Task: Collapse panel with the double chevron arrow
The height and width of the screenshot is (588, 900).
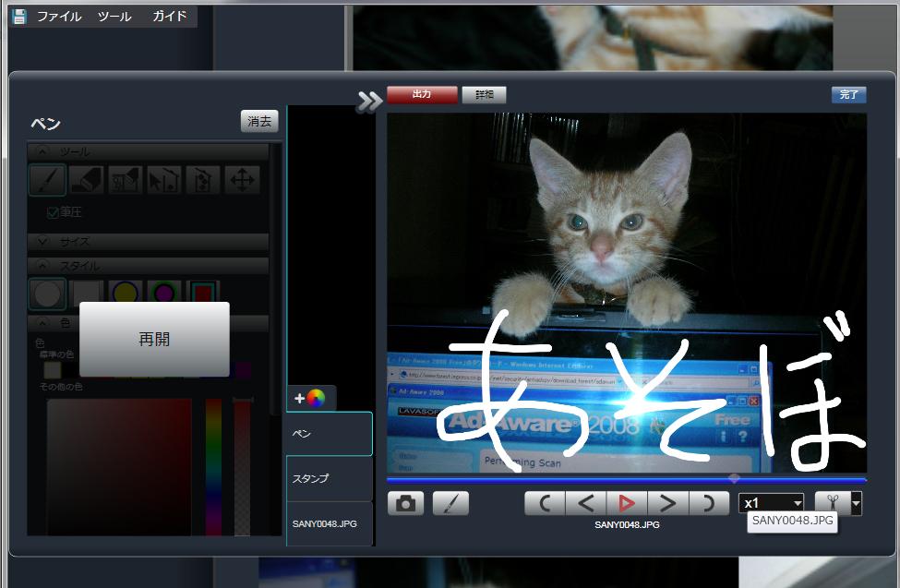Action: pyautogui.click(x=369, y=102)
